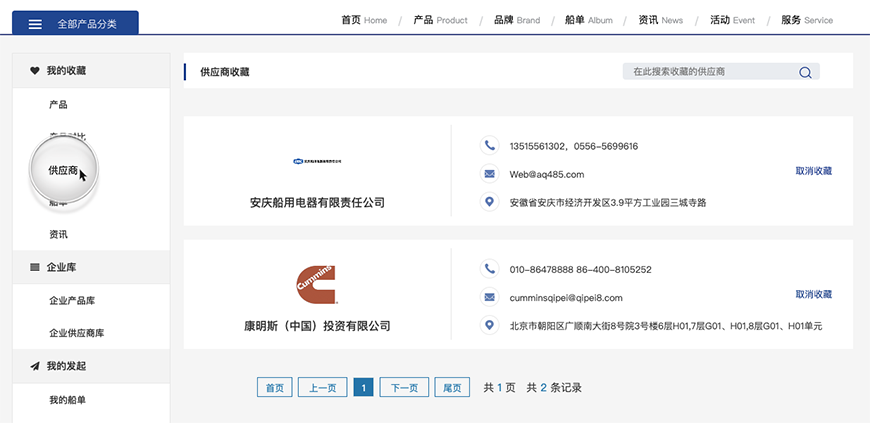The height and width of the screenshot is (423, 870).
Task: Expand the 我的发起 sidebar section
Action: 66,366
